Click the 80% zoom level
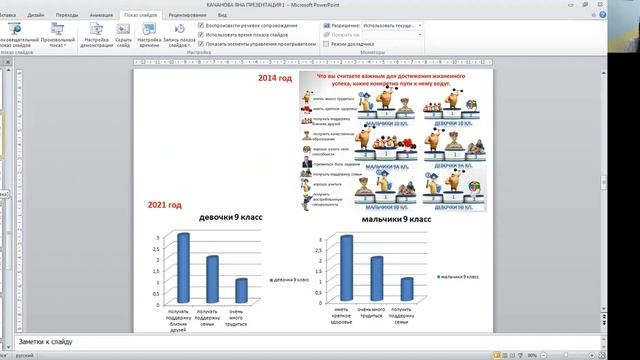The image size is (640, 360). (532, 356)
